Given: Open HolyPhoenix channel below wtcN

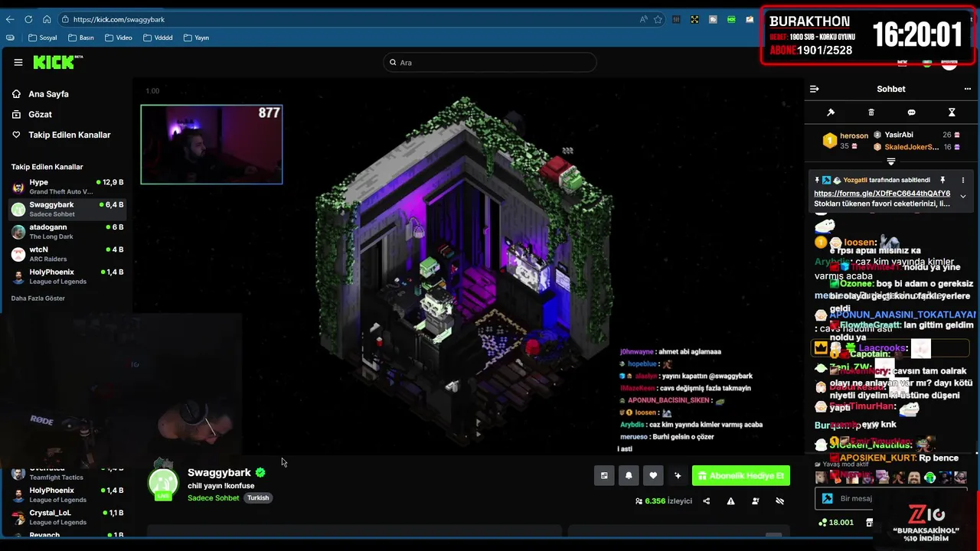Looking at the screenshot, I should click(x=67, y=276).
